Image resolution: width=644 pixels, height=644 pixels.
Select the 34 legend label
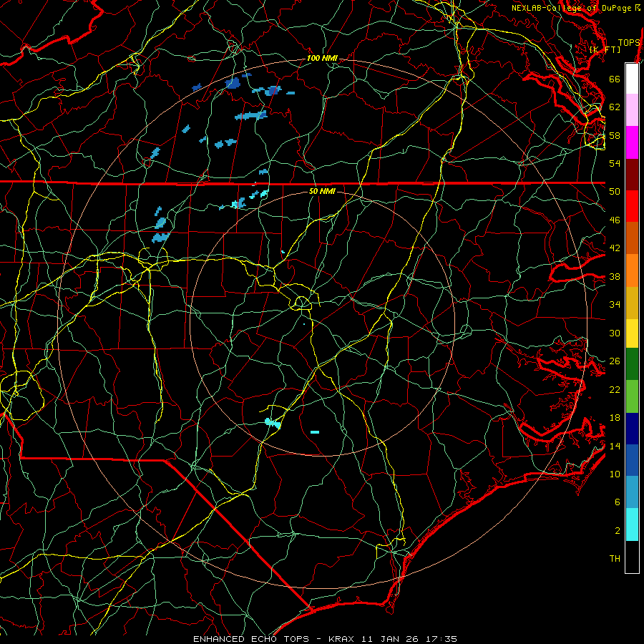tap(615, 305)
